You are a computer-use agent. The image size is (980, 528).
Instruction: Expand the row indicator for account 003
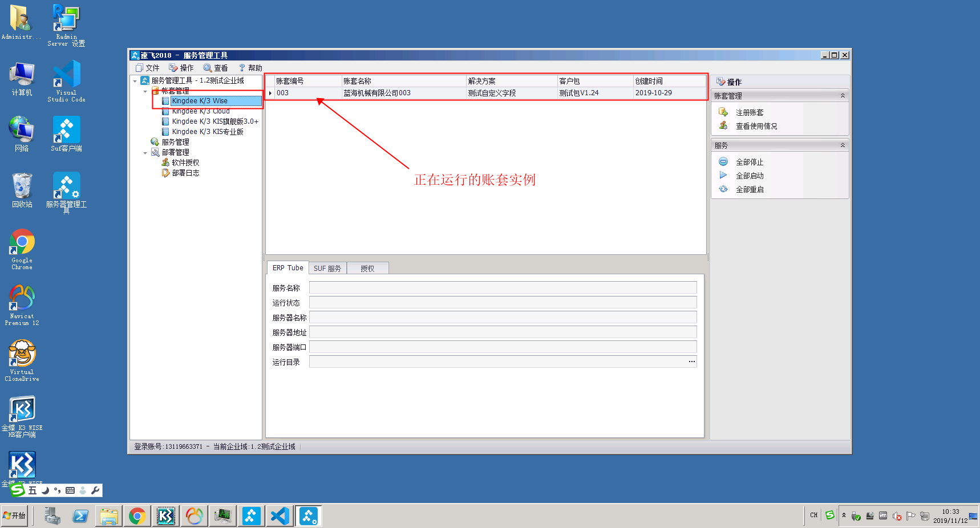coord(270,93)
